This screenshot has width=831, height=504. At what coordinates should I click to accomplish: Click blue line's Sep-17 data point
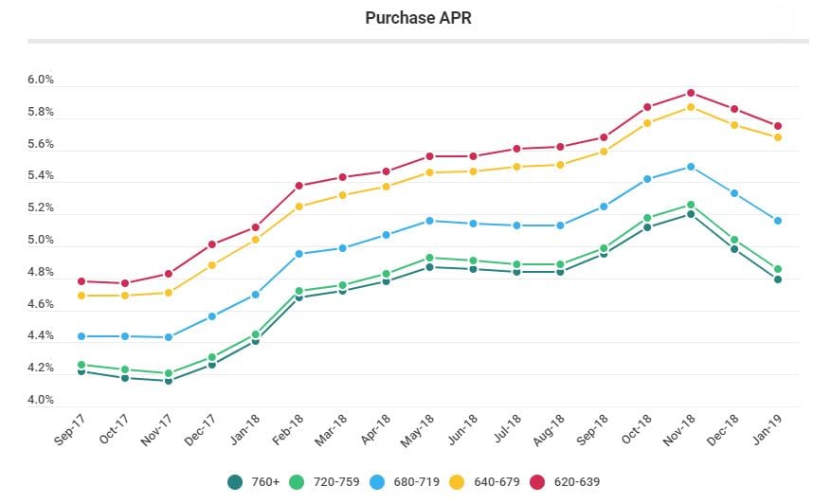pos(82,336)
